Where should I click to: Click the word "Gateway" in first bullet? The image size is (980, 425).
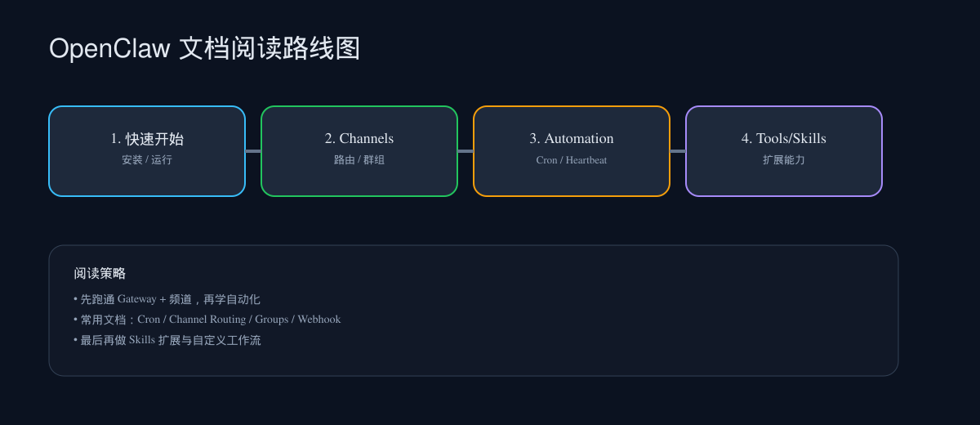136,300
